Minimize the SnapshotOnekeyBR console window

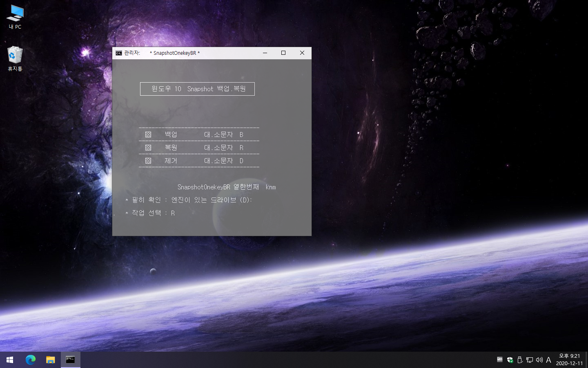[x=265, y=53]
